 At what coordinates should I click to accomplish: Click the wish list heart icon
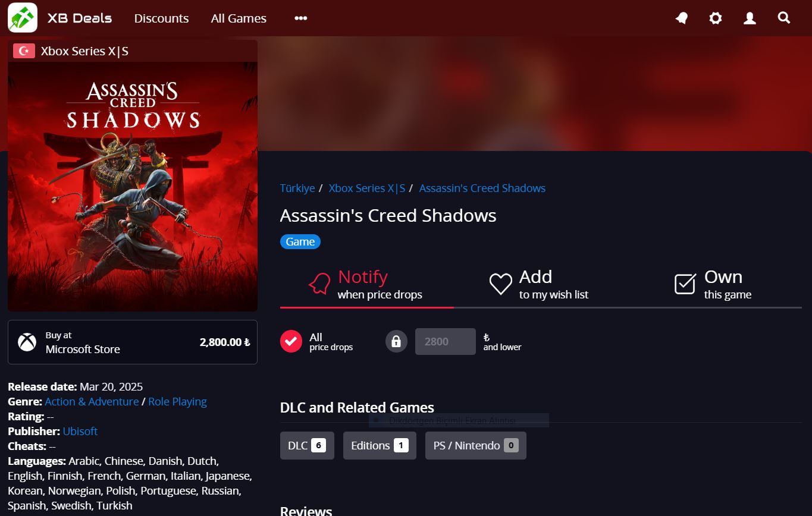point(500,284)
